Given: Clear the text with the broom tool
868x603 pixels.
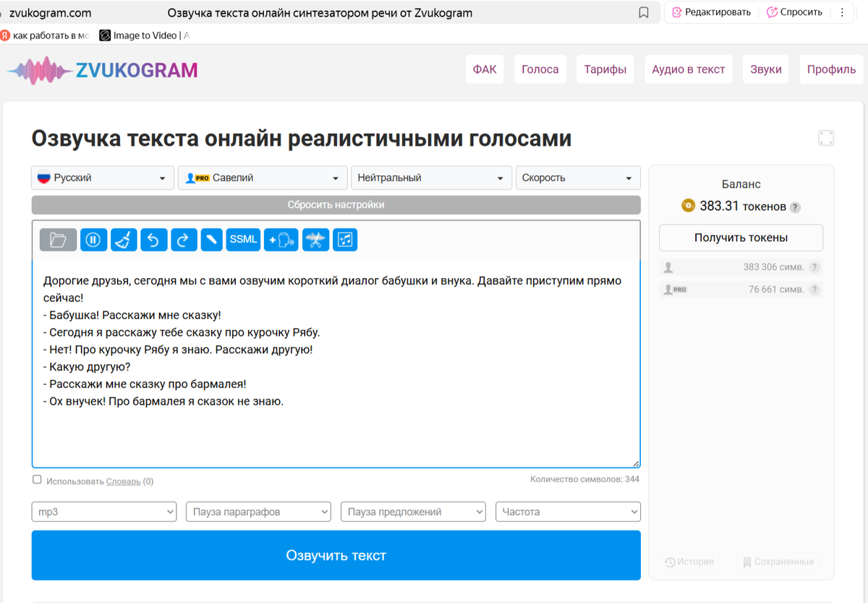Looking at the screenshot, I should (124, 239).
